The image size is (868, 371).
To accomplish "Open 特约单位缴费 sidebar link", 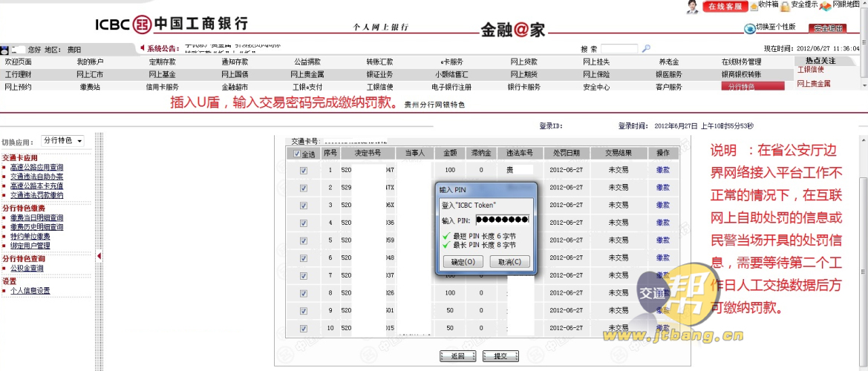I will [x=30, y=237].
